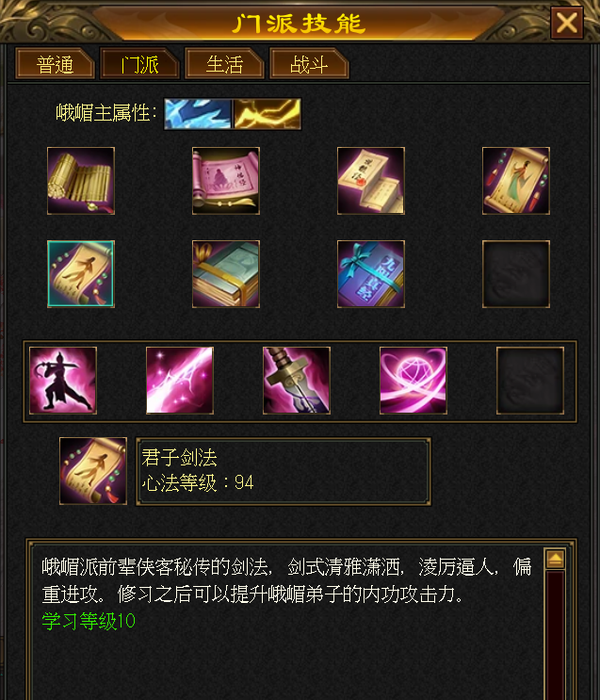The width and height of the screenshot is (600, 700).
Task: Select the purple book with cyan ribbon
Action: click(x=371, y=274)
